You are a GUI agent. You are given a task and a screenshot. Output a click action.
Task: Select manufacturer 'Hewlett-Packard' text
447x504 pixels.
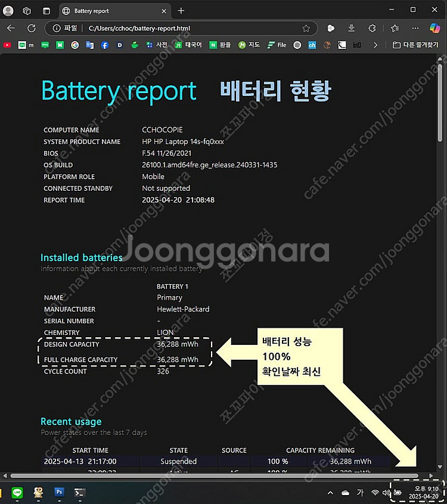coord(183,309)
